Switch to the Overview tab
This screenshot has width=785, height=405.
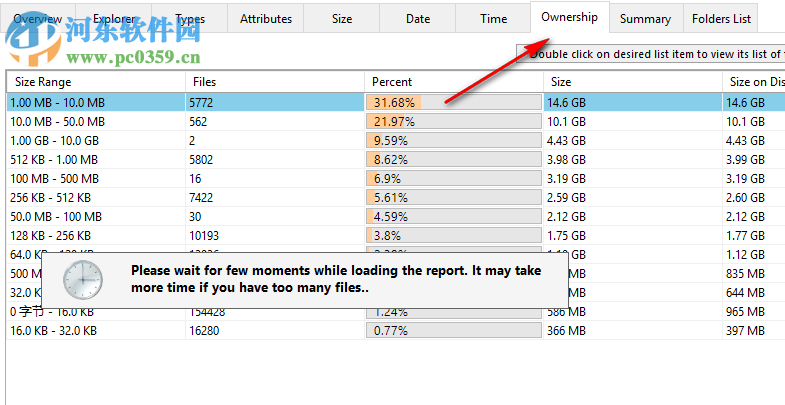[38, 19]
